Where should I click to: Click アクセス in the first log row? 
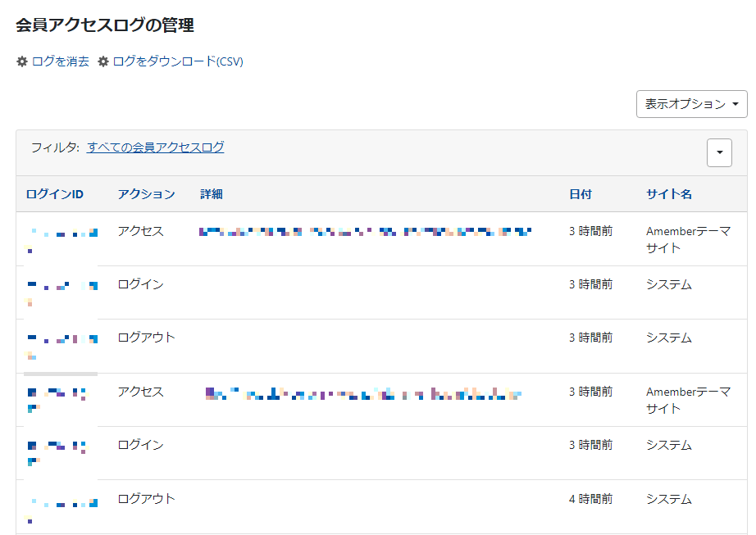140,231
